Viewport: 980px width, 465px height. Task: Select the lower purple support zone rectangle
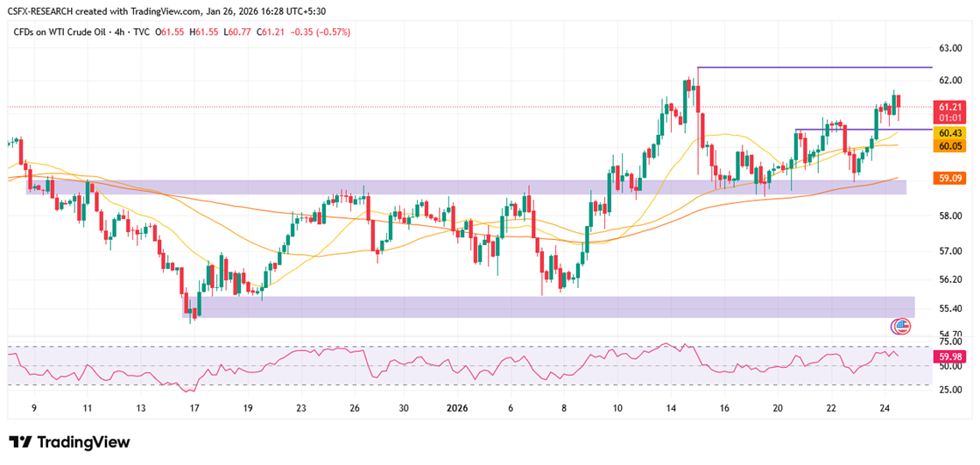pyautogui.click(x=547, y=306)
